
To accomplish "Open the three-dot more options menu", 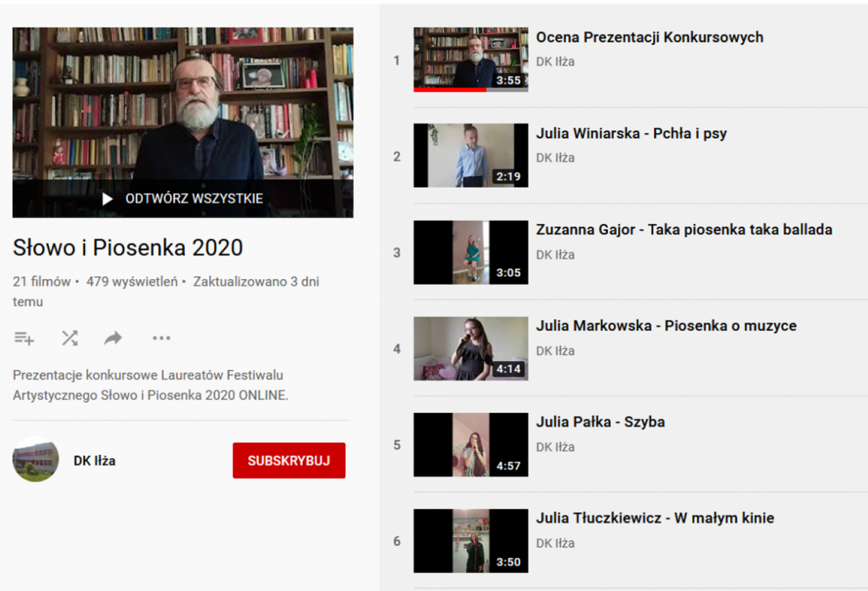I will click(x=161, y=339).
